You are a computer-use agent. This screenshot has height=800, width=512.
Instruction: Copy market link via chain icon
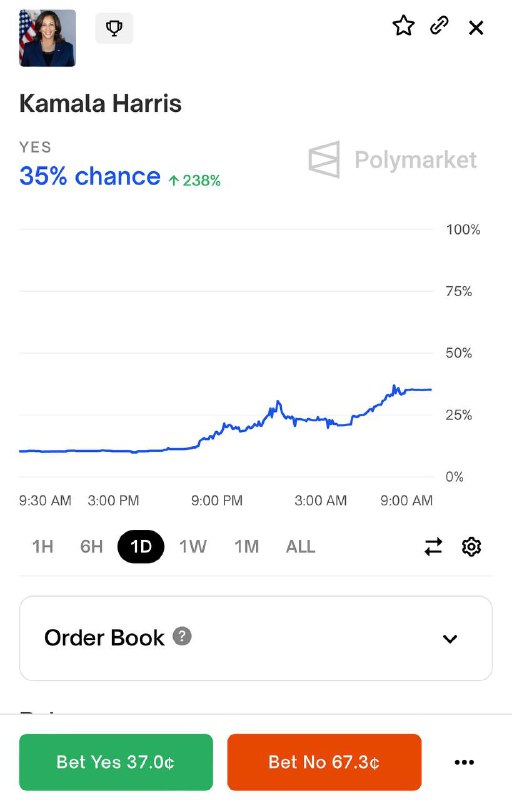click(439, 25)
